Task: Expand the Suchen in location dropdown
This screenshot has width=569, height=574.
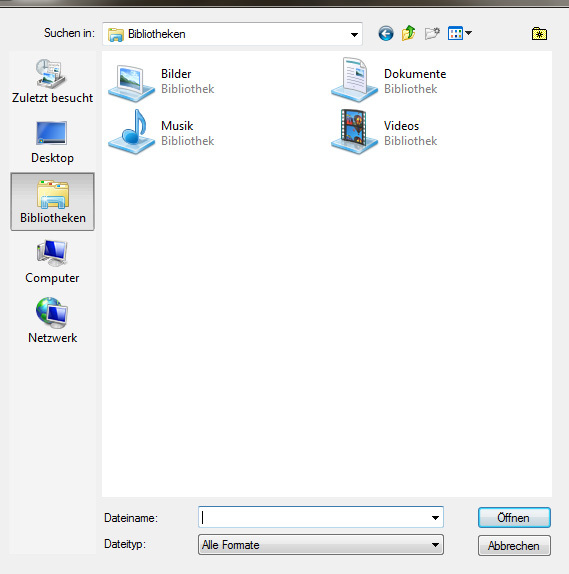Action: [354, 34]
